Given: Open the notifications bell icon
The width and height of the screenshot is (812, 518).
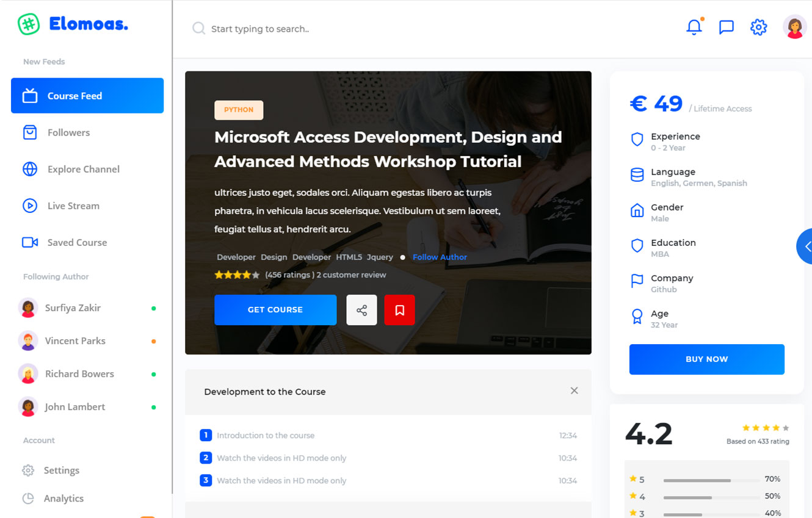Looking at the screenshot, I should [x=694, y=27].
